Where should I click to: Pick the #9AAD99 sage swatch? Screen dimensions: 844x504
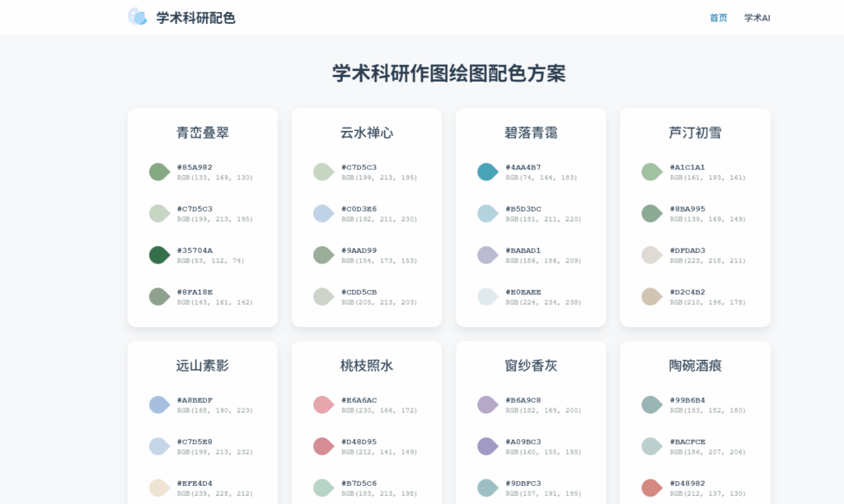323,255
